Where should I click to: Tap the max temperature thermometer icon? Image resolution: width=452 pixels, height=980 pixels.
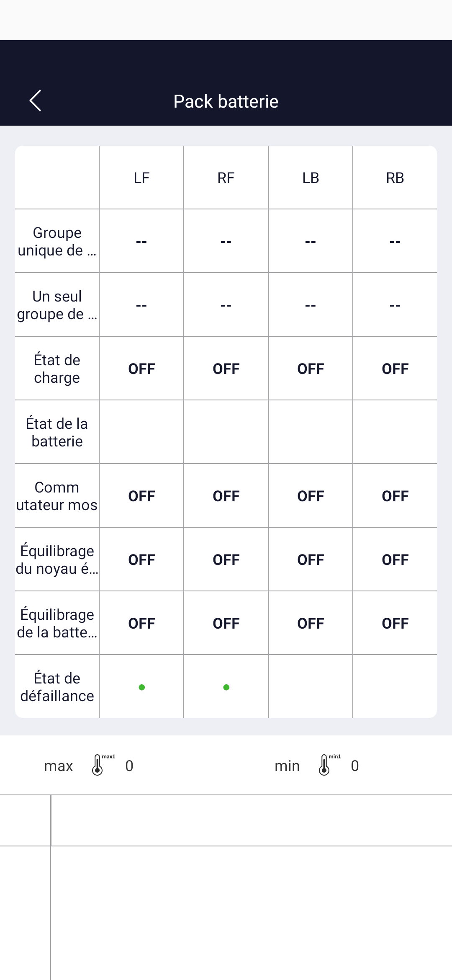[98, 765]
